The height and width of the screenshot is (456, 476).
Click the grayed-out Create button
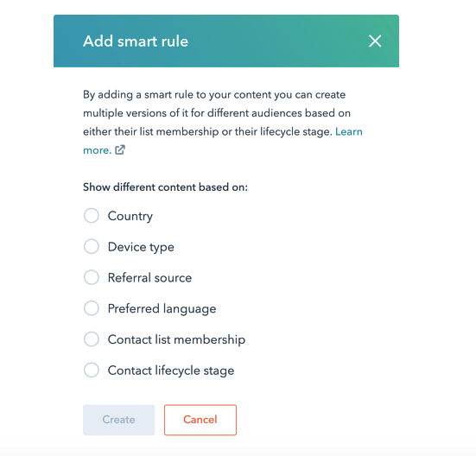(x=118, y=420)
